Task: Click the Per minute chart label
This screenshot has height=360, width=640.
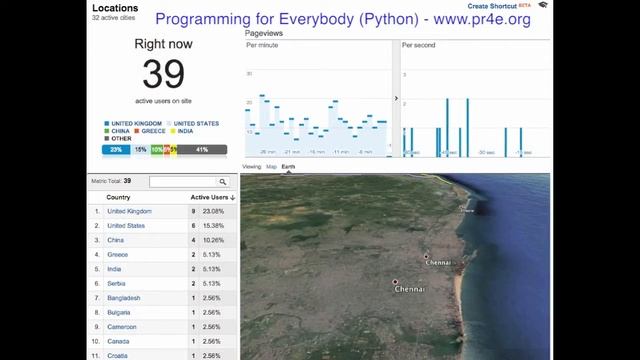Action: click(x=262, y=45)
